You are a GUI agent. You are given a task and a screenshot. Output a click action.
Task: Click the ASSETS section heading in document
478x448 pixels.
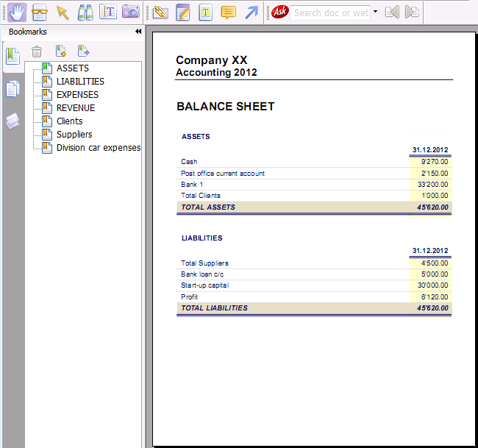[x=196, y=137]
